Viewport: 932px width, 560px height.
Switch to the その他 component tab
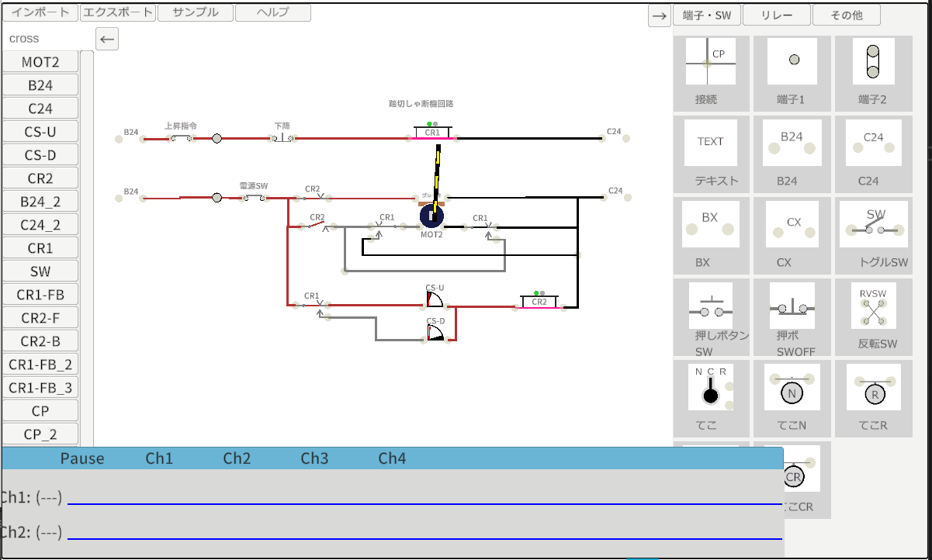[x=847, y=15]
